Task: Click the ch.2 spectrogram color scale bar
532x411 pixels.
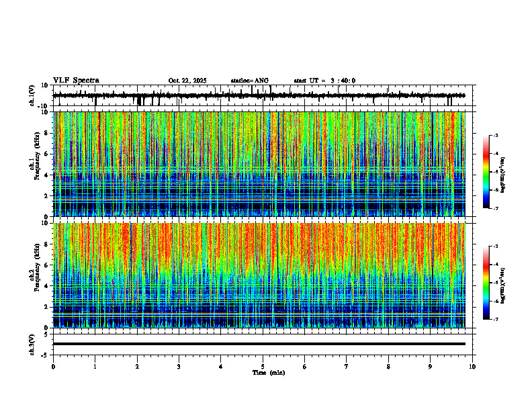Action: tap(486, 283)
